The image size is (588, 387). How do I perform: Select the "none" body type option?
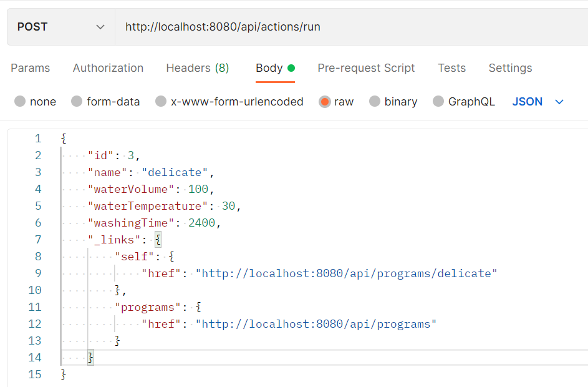click(35, 101)
